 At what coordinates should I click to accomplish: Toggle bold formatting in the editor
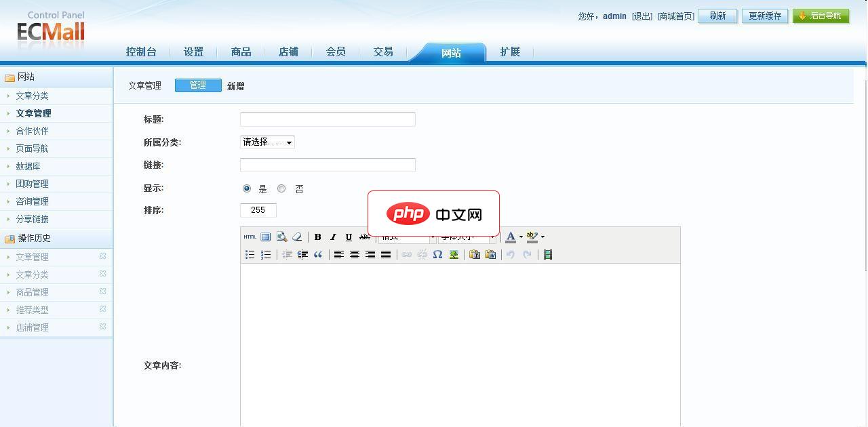(x=318, y=237)
